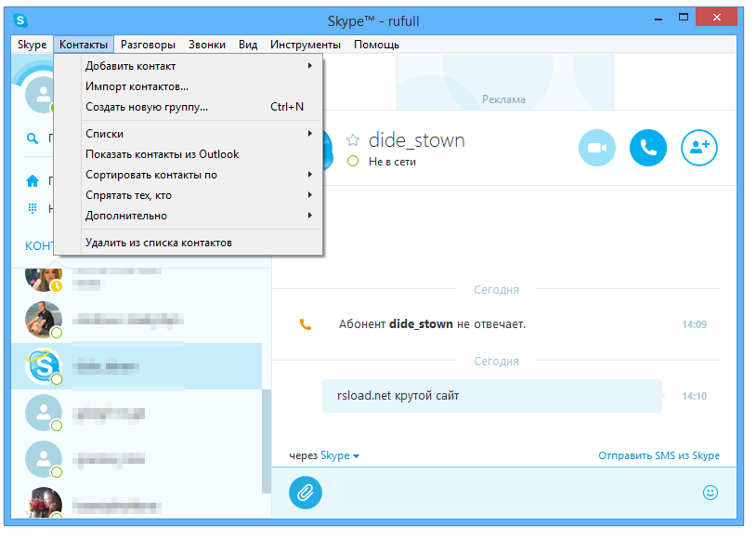The height and width of the screenshot is (540, 756).
Task: Click the Абонент dide_stown не отвечает text
Action: (x=432, y=324)
